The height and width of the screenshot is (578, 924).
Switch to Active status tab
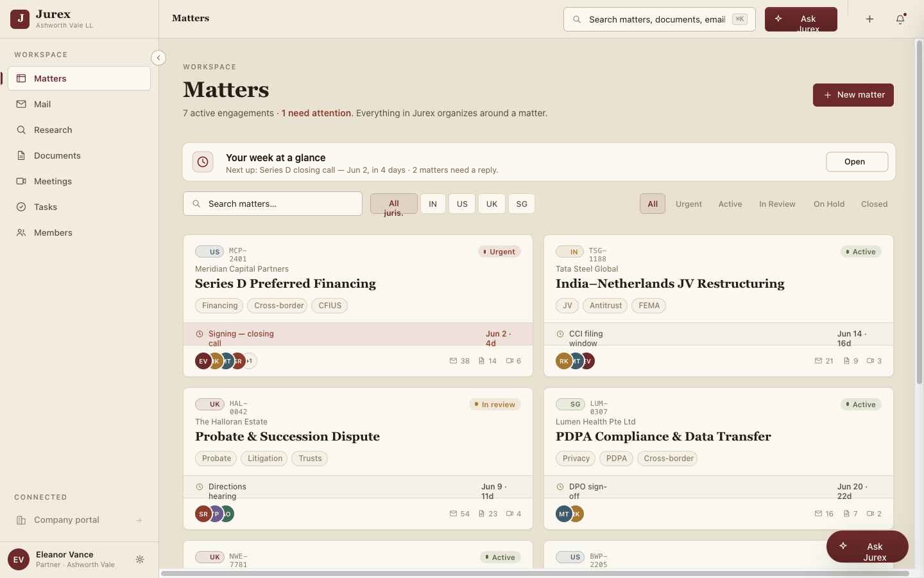[730, 204]
